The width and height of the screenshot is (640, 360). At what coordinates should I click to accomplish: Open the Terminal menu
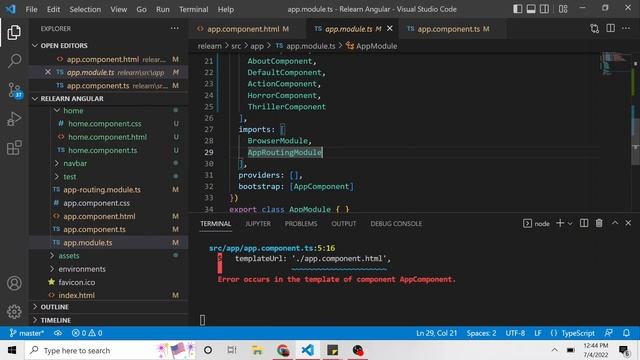[193, 9]
